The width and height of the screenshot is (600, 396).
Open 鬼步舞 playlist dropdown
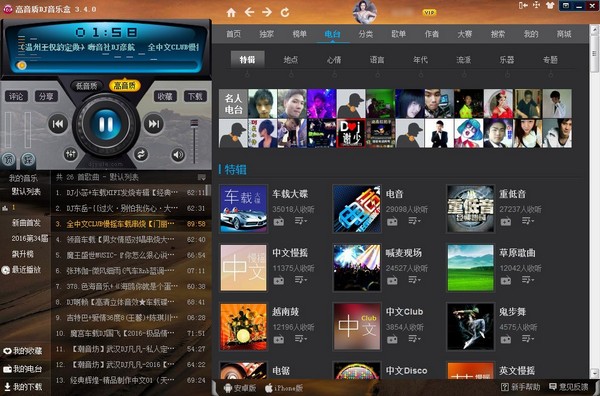[x=528, y=339]
